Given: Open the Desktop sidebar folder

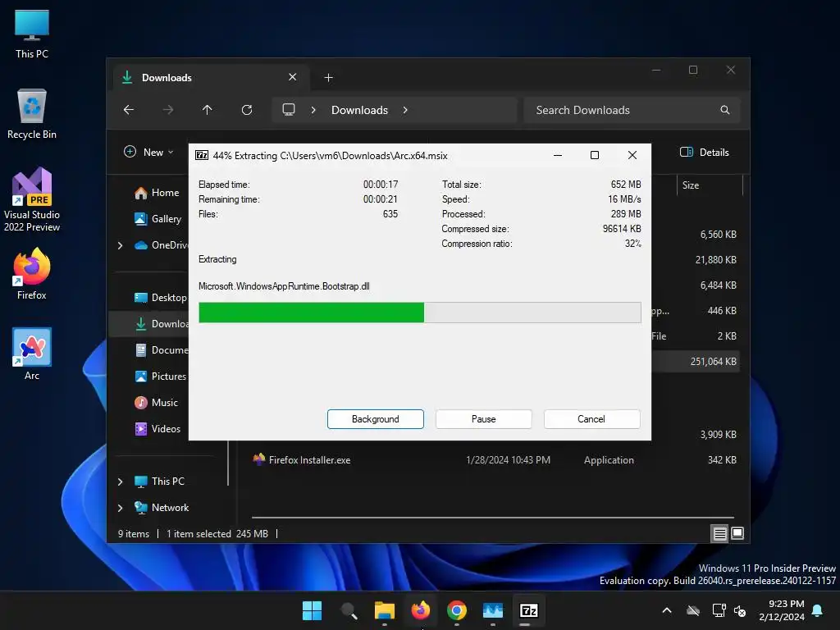Looking at the screenshot, I should (160, 297).
